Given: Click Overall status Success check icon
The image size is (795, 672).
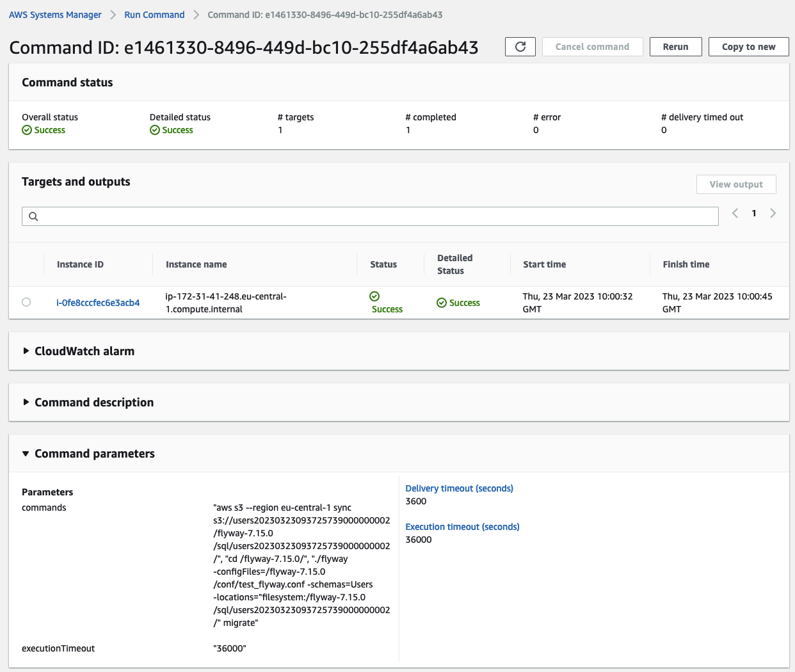Looking at the screenshot, I should tap(27, 130).
